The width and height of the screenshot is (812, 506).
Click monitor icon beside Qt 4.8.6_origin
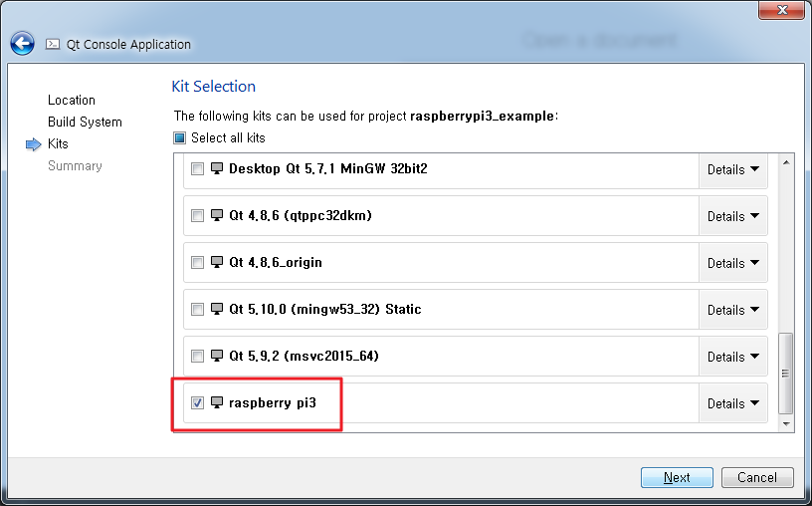217,262
